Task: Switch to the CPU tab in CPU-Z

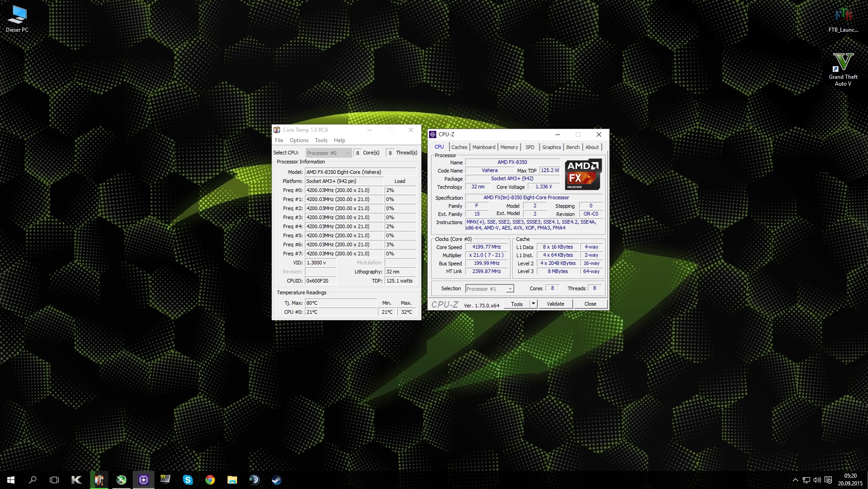Action: tap(439, 147)
